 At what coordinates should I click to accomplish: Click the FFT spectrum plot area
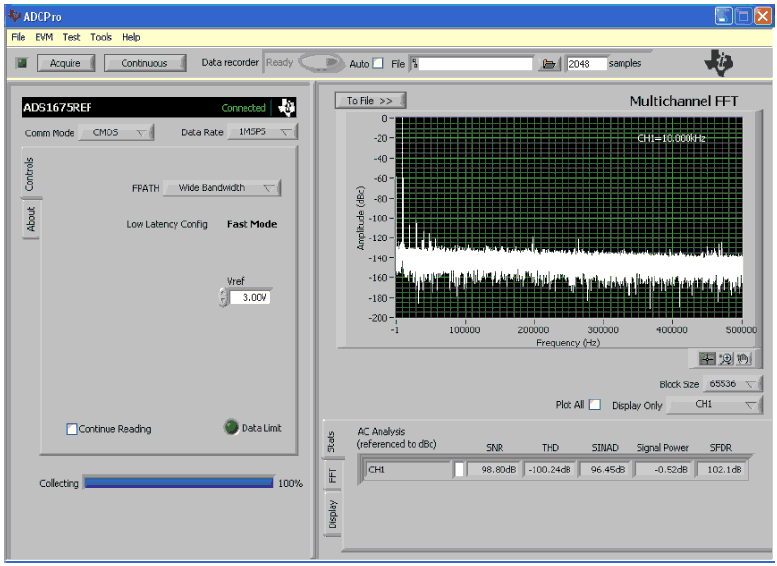(x=568, y=218)
